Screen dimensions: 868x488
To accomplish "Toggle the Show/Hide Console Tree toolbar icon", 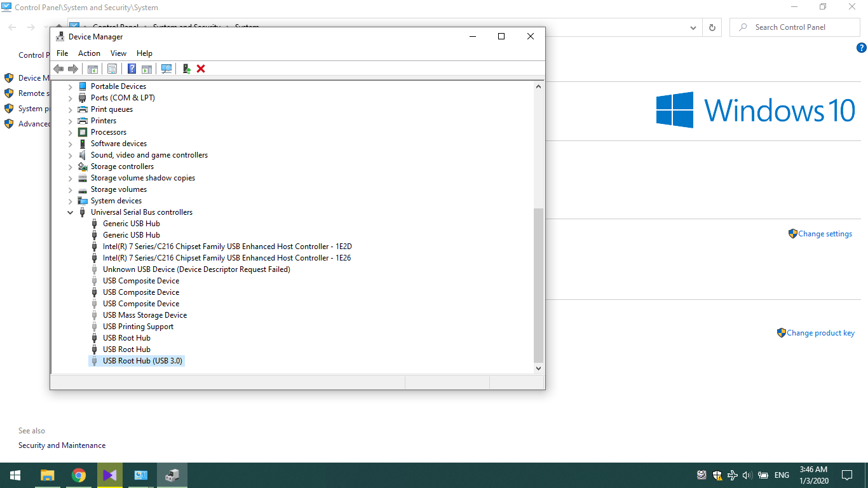I will (x=93, y=69).
